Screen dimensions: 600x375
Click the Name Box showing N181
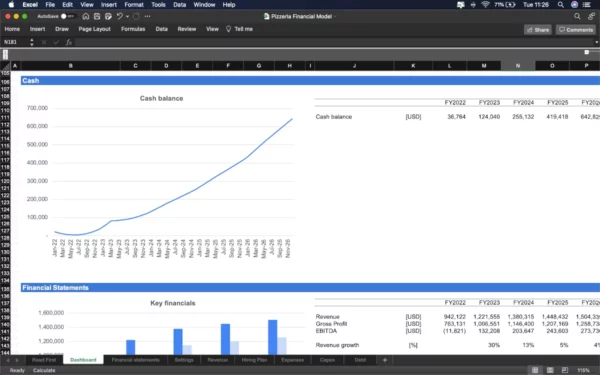(15, 42)
